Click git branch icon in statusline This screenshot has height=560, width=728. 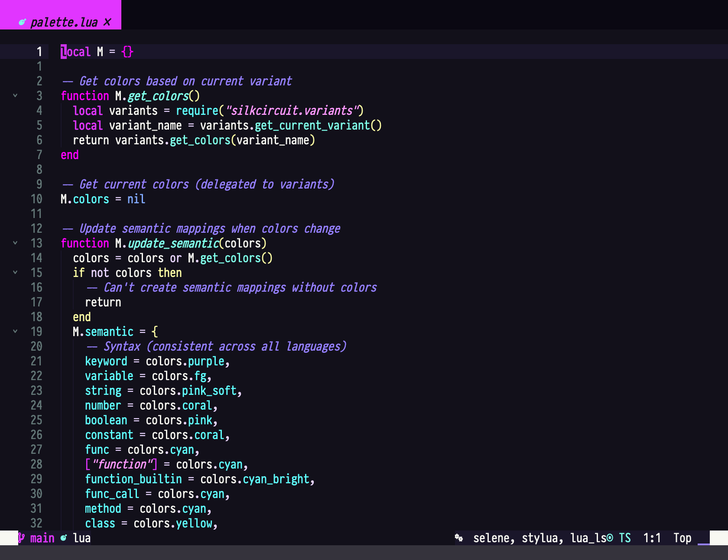(x=21, y=538)
